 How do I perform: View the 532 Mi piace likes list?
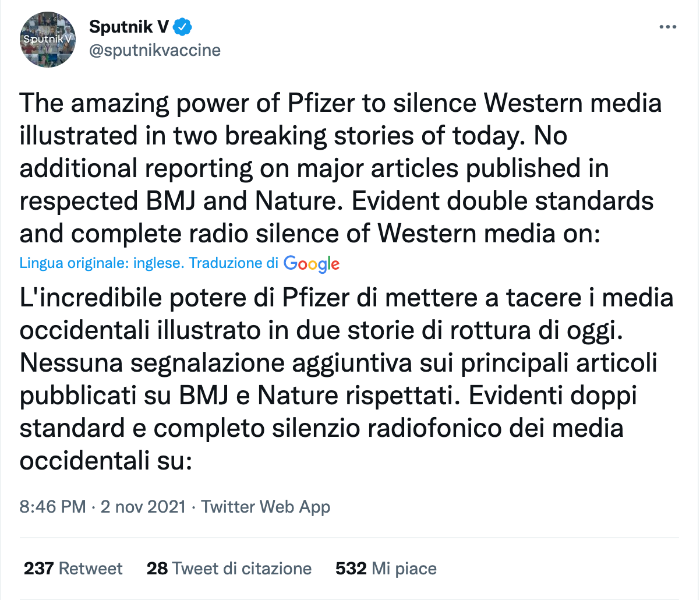click(x=386, y=569)
